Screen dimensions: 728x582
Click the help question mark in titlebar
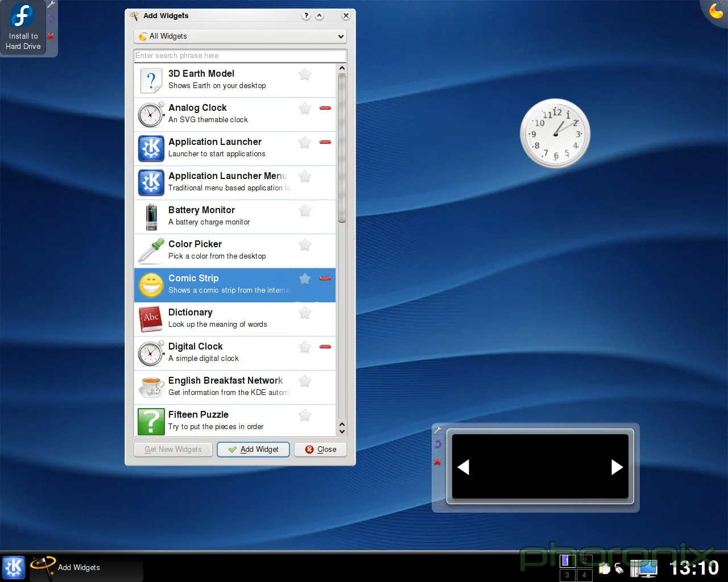click(307, 16)
